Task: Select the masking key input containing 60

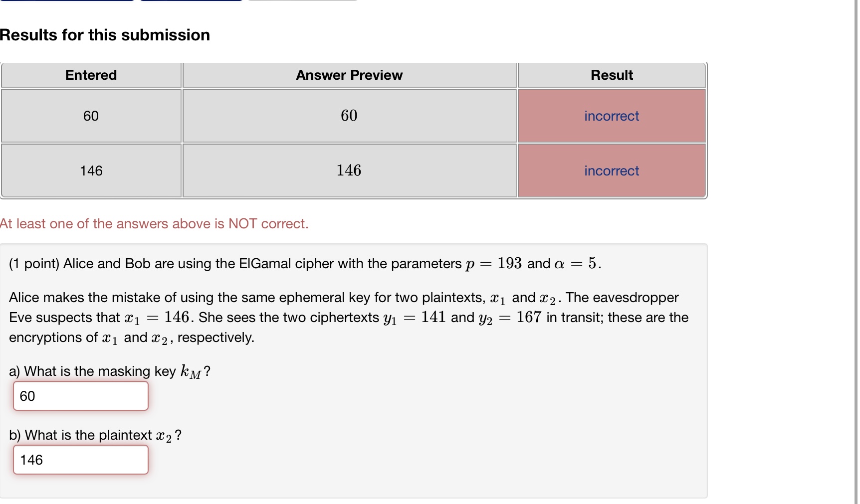Action: click(x=80, y=396)
